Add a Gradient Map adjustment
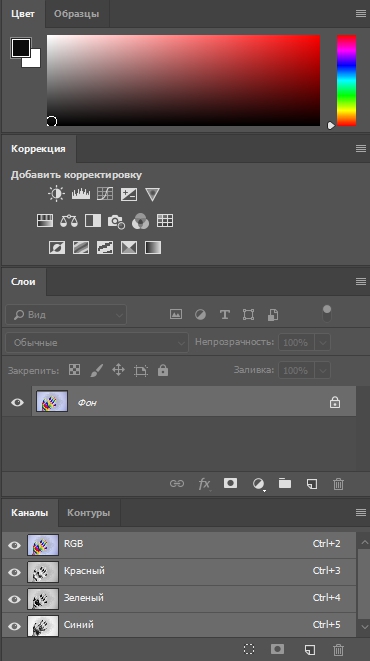The height and width of the screenshot is (661, 370). [153, 247]
